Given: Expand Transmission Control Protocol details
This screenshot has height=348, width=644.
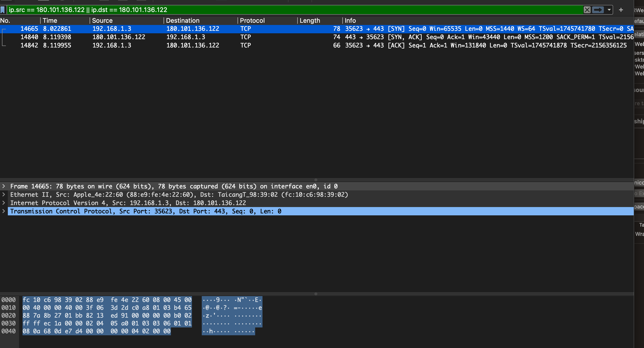Looking at the screenshot, I should pyautogui.click(x=3, y=211).
